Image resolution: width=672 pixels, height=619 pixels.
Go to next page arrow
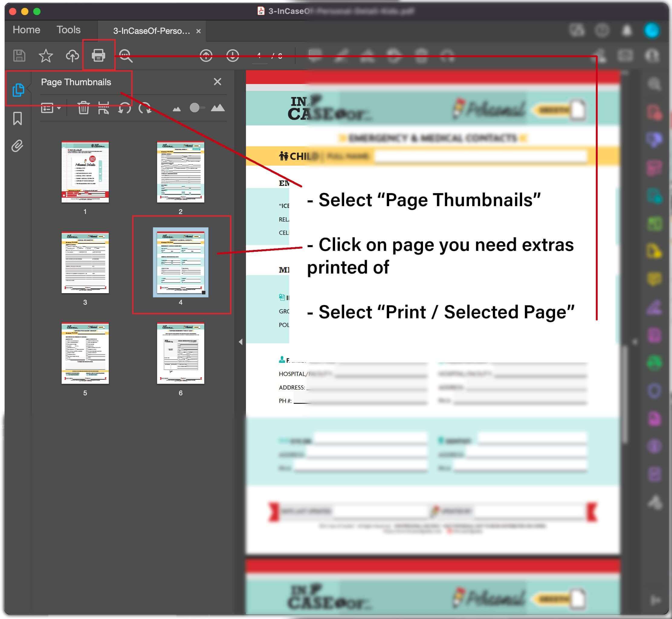pyautogui.click(x=232, y=55)
